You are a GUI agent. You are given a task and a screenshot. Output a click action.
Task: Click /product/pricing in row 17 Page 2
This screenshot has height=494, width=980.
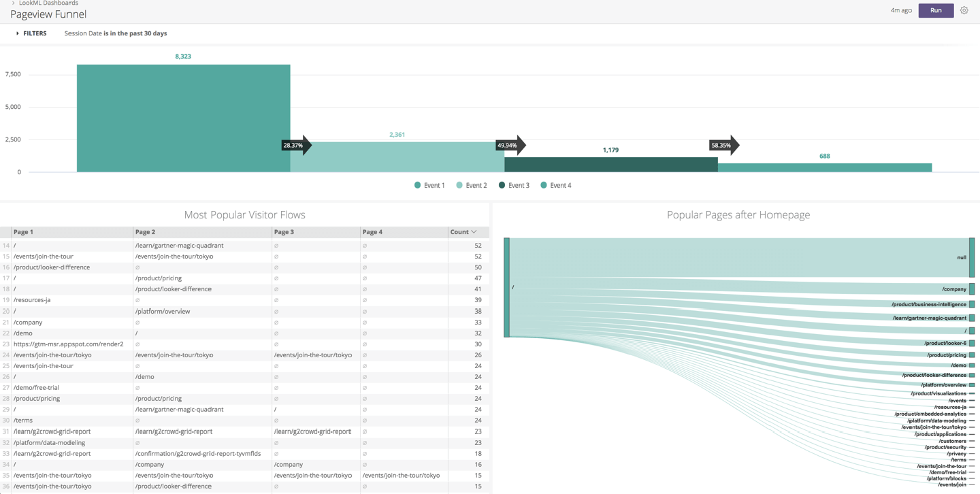(159, 278)
